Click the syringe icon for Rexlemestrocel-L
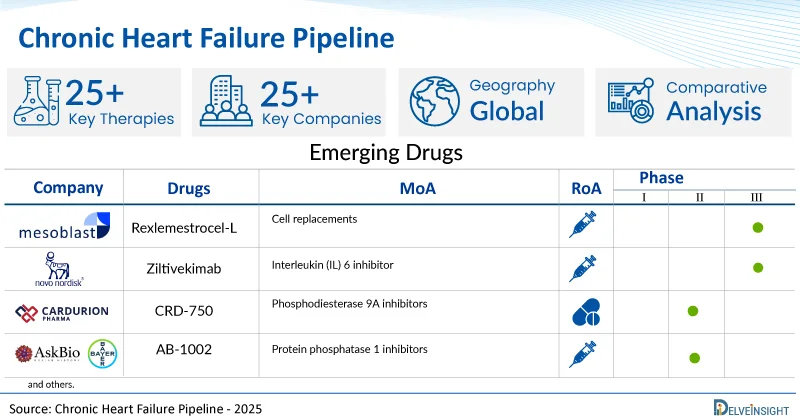This screenshot has height=420, width=800. coord(583,227)
